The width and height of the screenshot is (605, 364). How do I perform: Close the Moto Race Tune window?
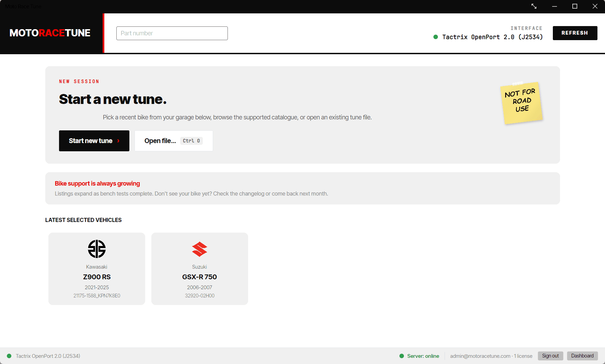[x=595, y=7]
